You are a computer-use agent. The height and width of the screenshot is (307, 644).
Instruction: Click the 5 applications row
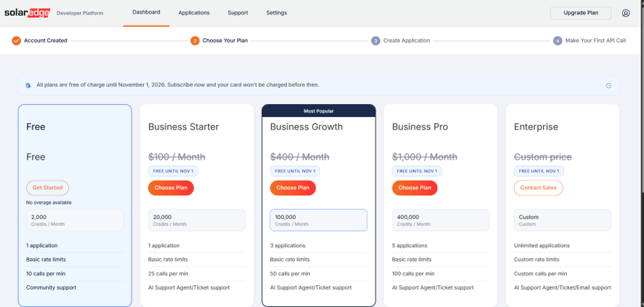[x=440, y=246]
